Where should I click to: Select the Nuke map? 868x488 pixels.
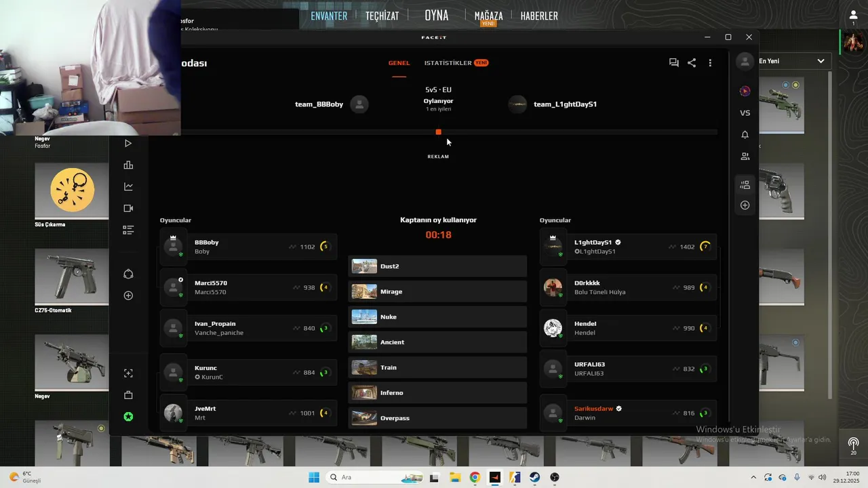(x=437, y=317)
